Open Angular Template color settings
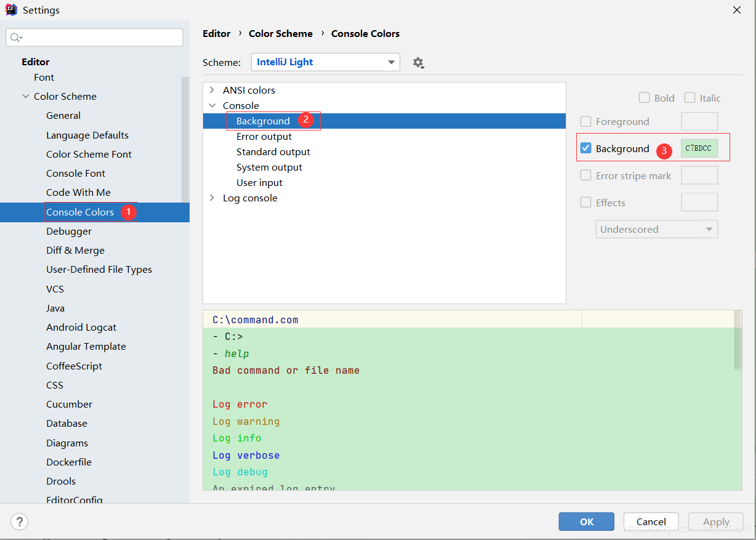 tap(86, 346)
